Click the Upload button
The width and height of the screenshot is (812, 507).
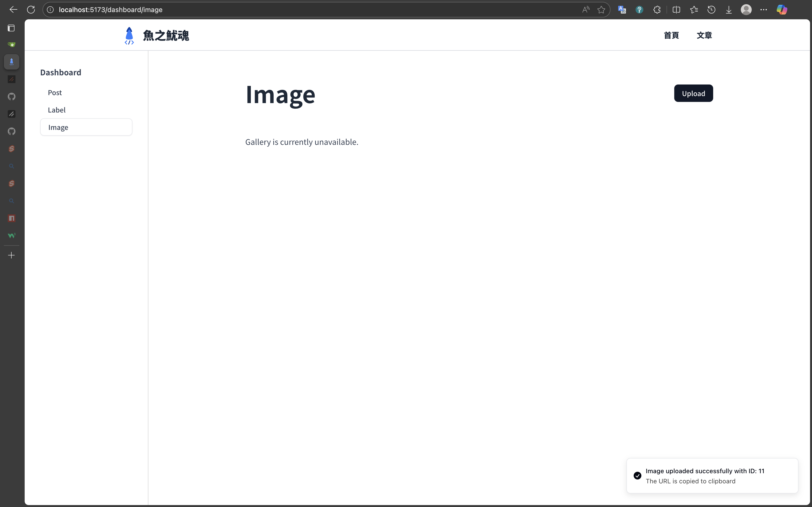click(x=693, y=94)
